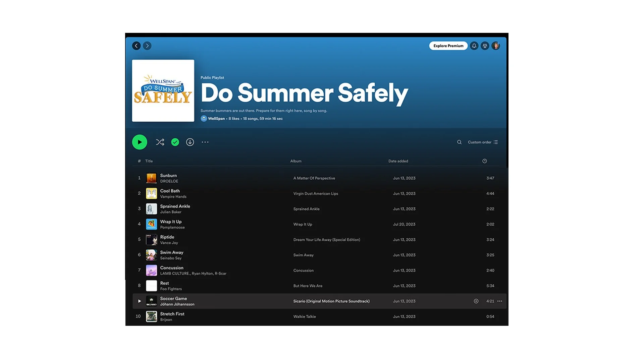Remove playlist from library via green checkmark
This screenshot has width=644, height=362.
(175, 142)
